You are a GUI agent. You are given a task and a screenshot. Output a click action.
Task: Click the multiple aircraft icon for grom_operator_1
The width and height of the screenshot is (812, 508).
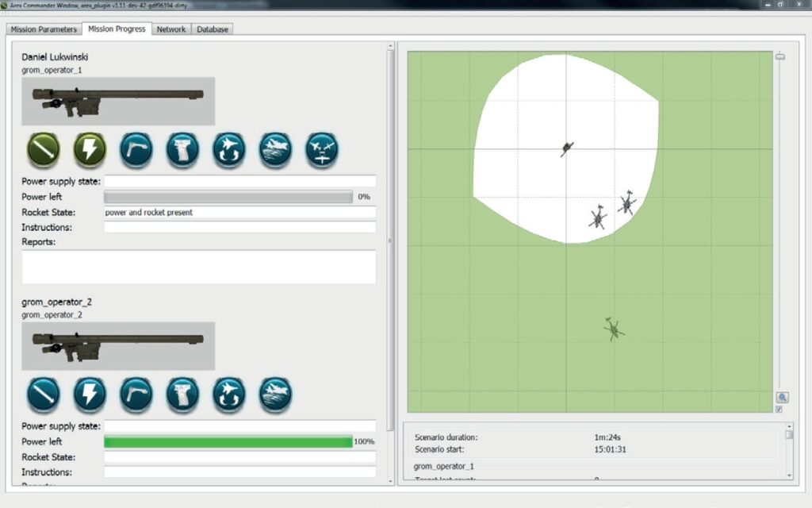[322, 149]
